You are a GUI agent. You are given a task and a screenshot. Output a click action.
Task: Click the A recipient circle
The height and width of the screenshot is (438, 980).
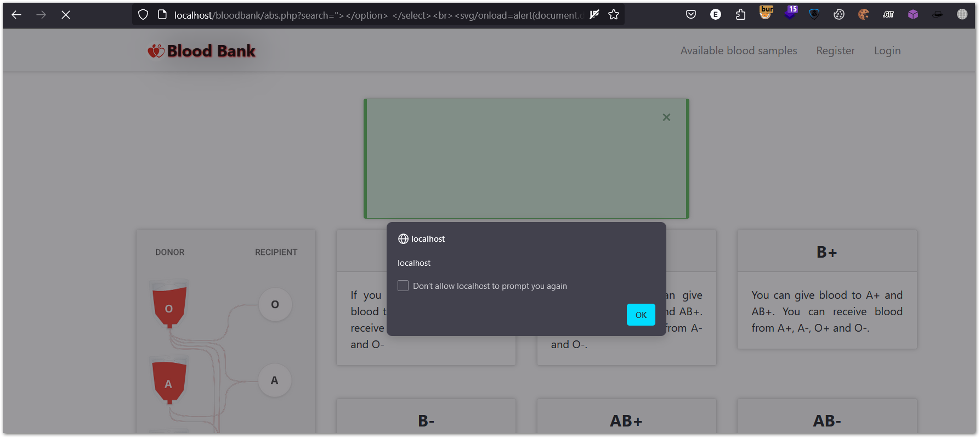pyautogui.click(x=274, y=380)
